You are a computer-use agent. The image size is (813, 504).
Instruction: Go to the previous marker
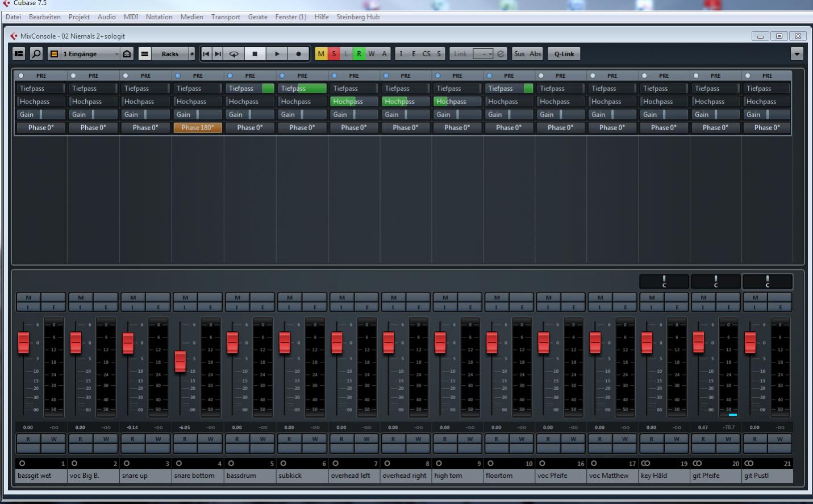coord(206,54)
